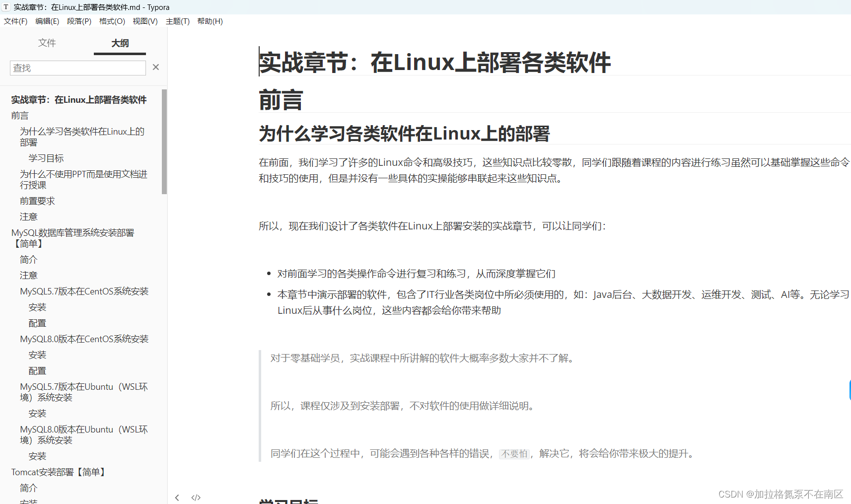This screenshot has height=504, width=851.
Task: Select 注意 under MySQL 简介 in outline
Action: (x=29, y=276)
